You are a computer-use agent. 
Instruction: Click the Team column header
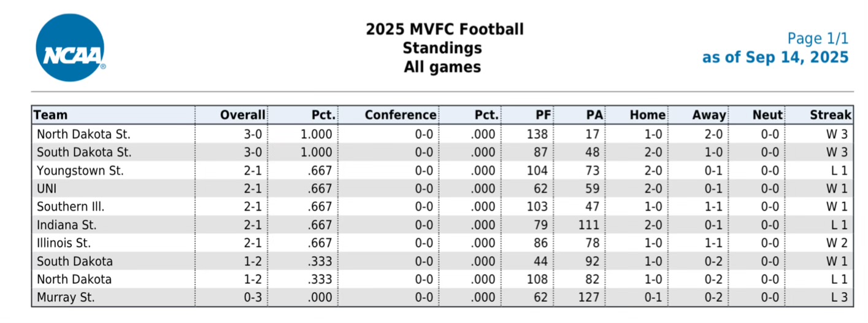[x=51, y=115]
